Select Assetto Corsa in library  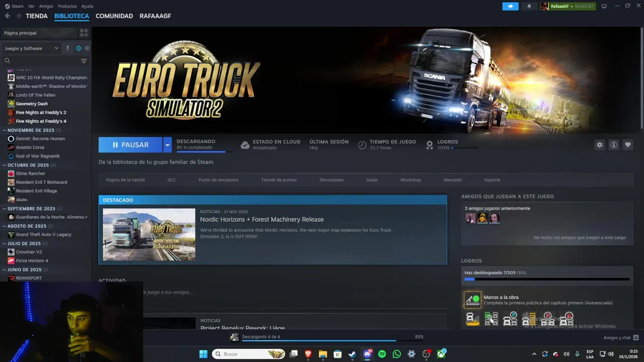(x=30, y=147)
